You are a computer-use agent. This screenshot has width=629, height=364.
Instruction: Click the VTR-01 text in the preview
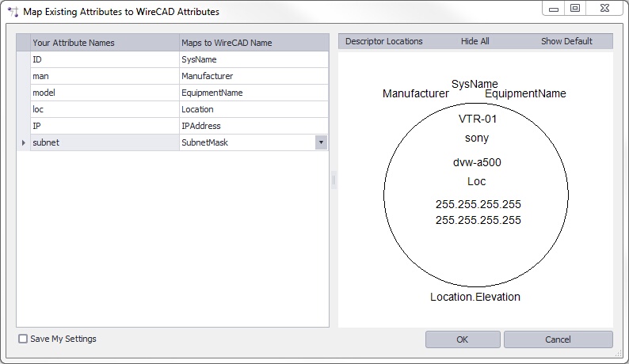pyautogui.click(x=478, y=119)
